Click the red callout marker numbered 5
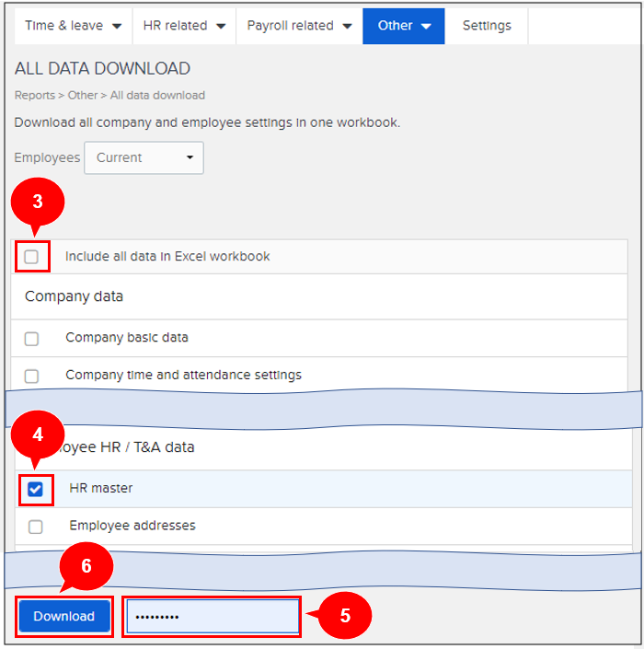Viewport: 644px width, 649px height. [344, 617]
